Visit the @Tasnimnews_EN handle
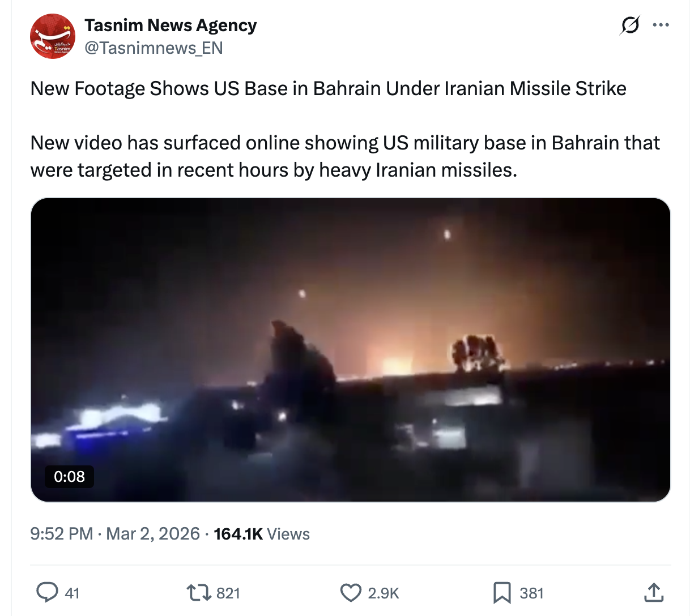This screenshot has height=616, width=690. pyautogui.click(x=154, y=48)
